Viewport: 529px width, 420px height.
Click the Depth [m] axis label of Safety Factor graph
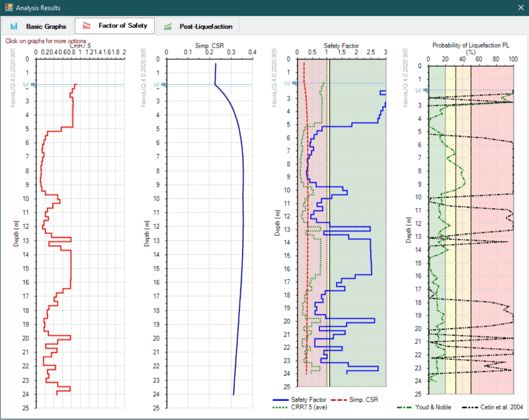point(277,223)
